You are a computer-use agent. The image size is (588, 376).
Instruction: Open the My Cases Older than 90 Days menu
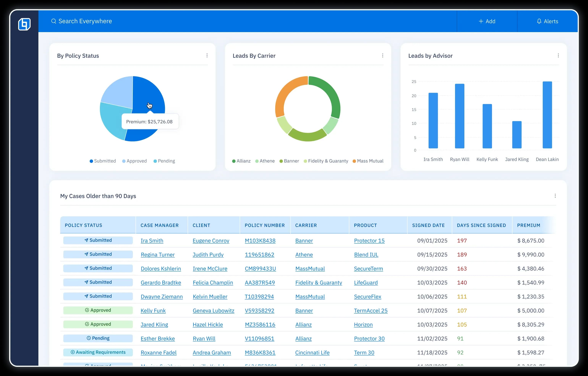[x=555, y=196]
